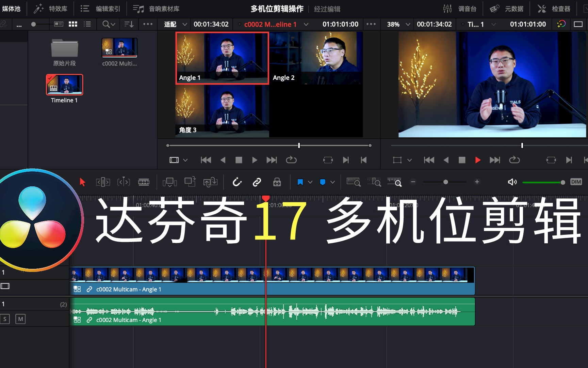Click the source viewer jog scrubber handle

pos(299,145)
